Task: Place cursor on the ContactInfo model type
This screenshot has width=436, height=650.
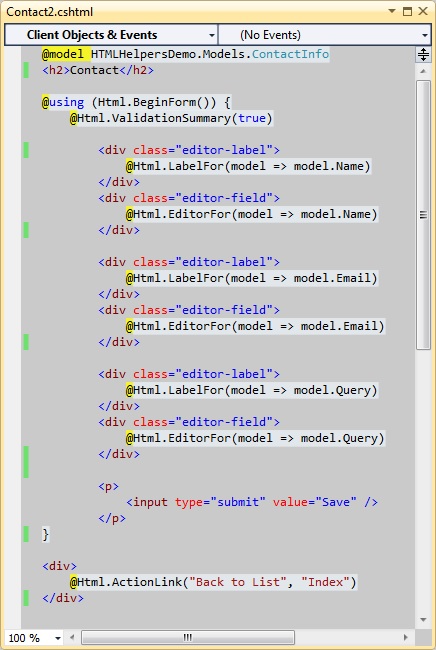Action: click(x=290, y=54)
